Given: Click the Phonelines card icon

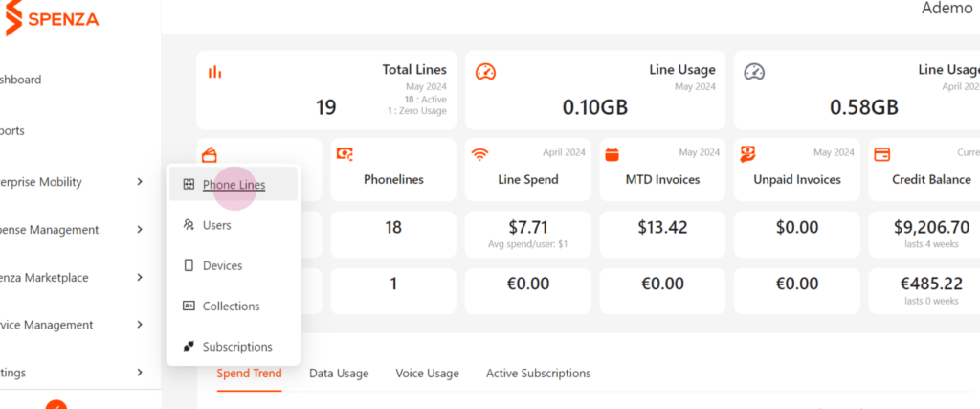Looking at the screenshot, I should (345, 154).
